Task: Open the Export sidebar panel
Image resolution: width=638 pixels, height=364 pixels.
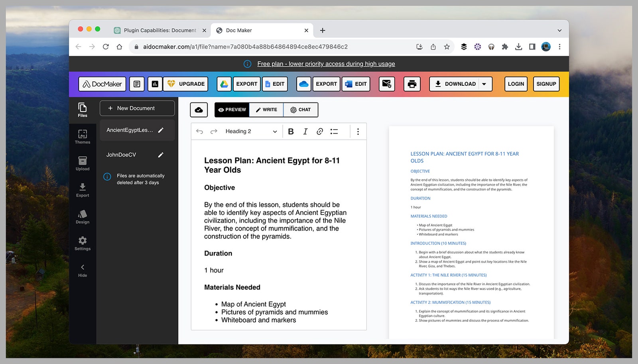Action: tap(83, 190)
